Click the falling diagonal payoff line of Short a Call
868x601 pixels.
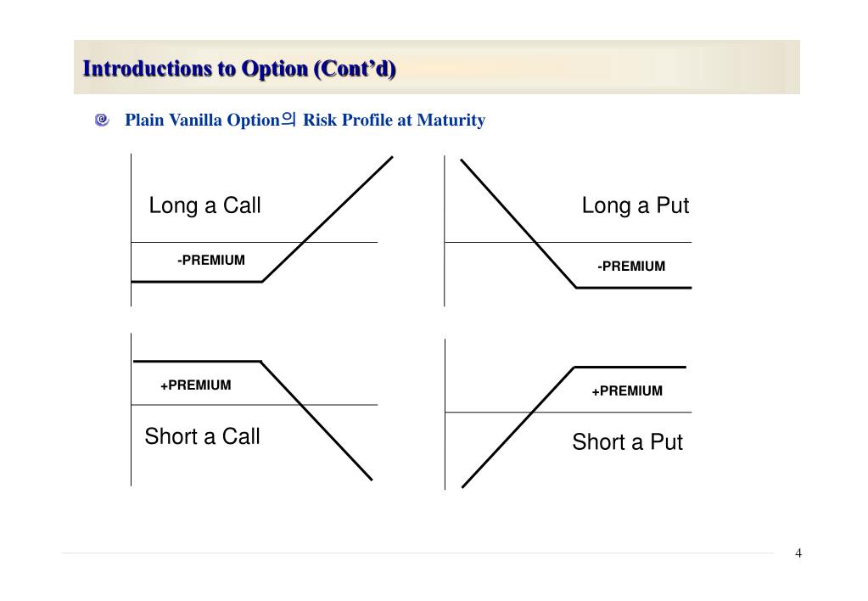pos(316,421)
